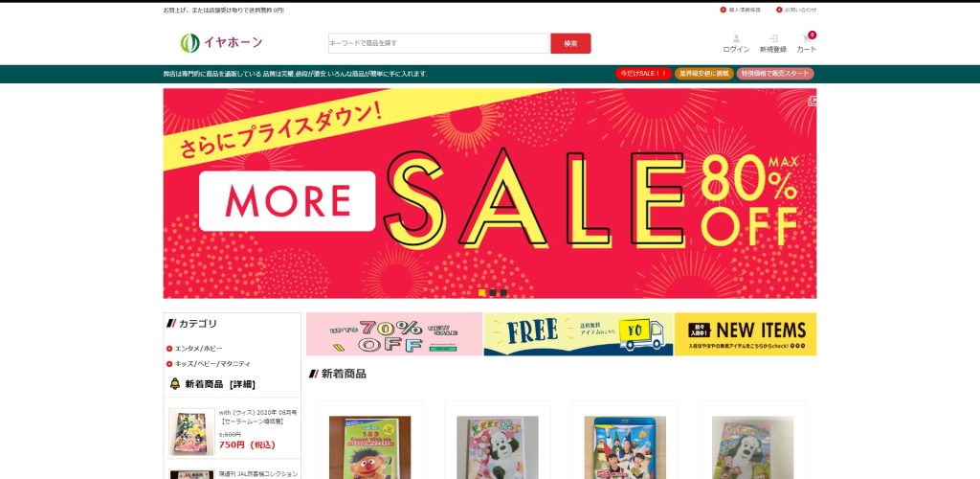Open the 業界最安値に挑戦 orange tag
This screenshot has width=980, height=479.
tap(703, 74)
